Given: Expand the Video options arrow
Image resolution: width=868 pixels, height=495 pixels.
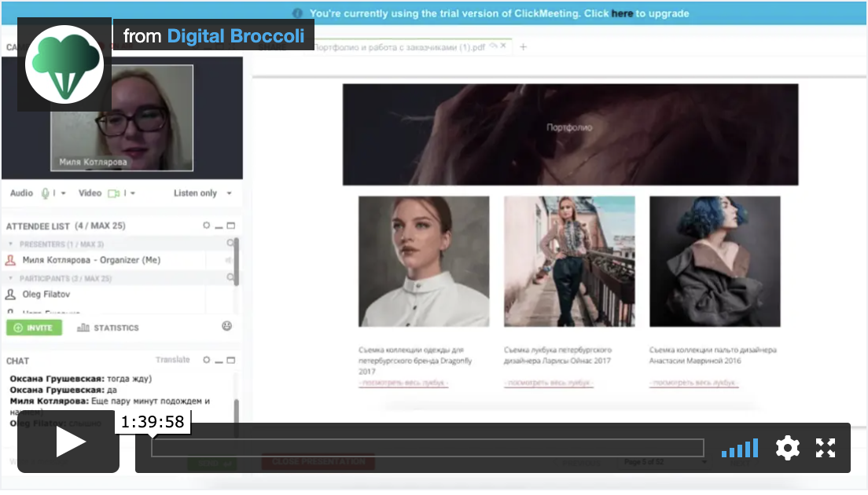Looking at the screenshot, I should point(133,193).
